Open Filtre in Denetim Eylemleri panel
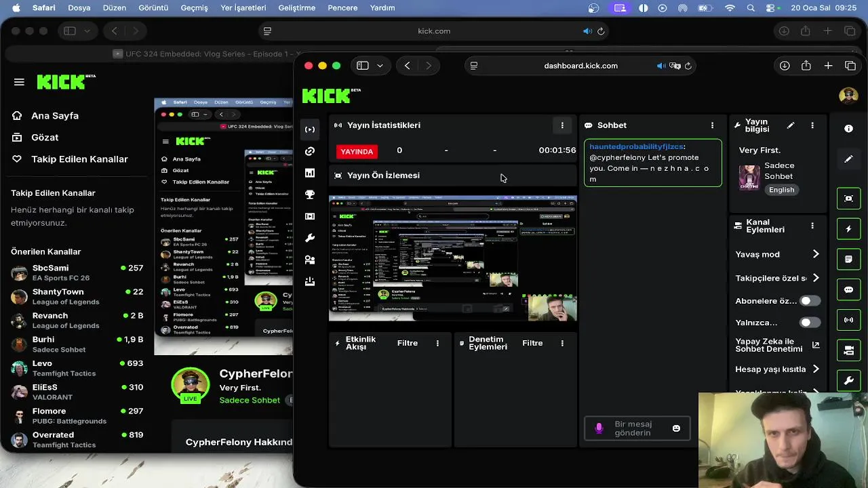The width and height of the screenshot is (868, 488). pyautogui.click(x=532, y=343)
